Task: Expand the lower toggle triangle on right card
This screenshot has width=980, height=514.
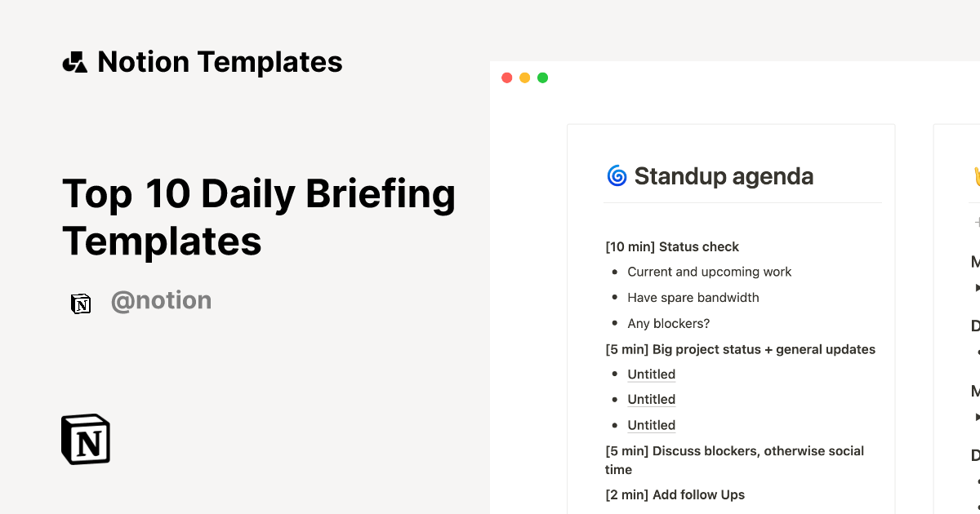Action: [x=977, y=417]
